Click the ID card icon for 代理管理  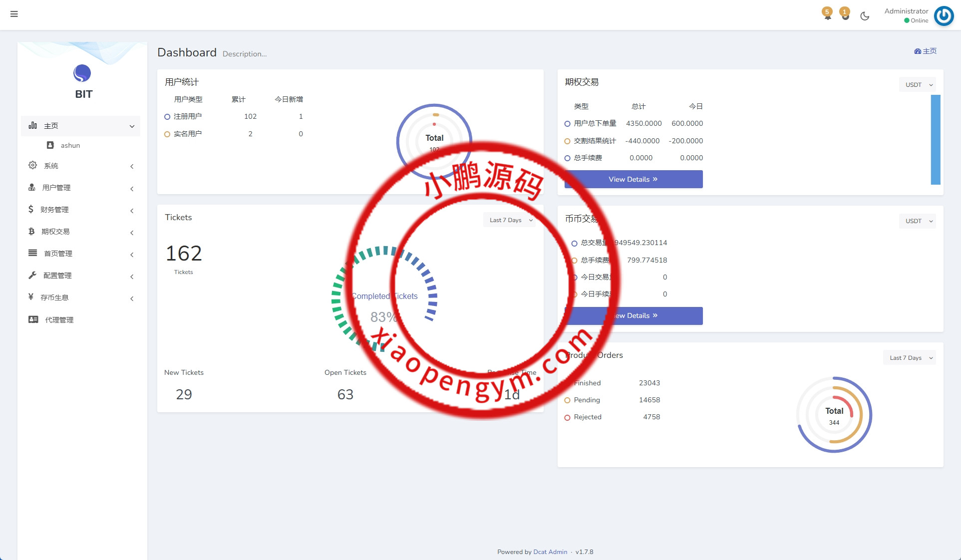(x=33, y=319)
